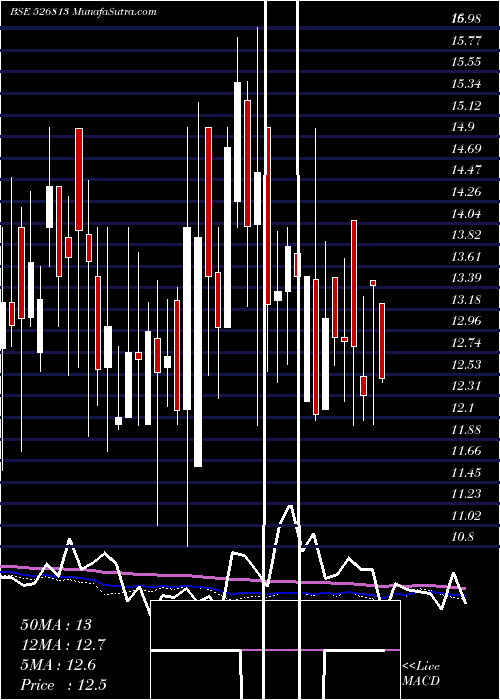Click the 12.53 price axis label
This screenshot has width=500, height=700.
[x=467, y=365]
